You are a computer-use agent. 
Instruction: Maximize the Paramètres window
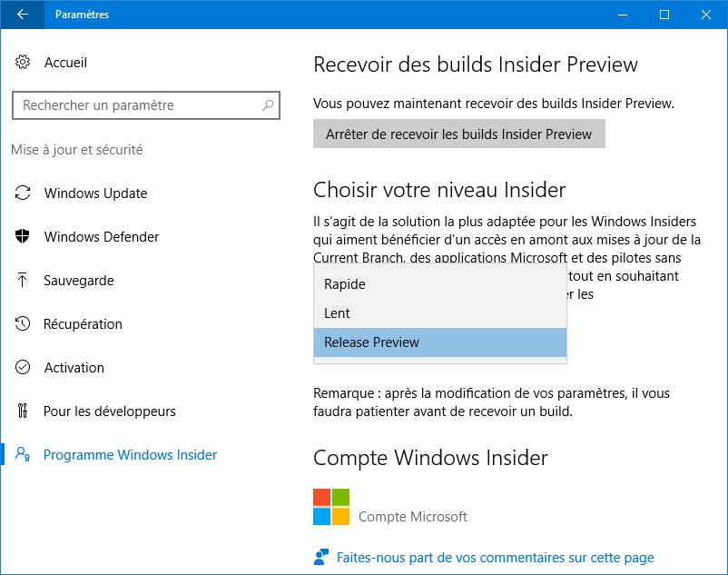coord(664,15)
